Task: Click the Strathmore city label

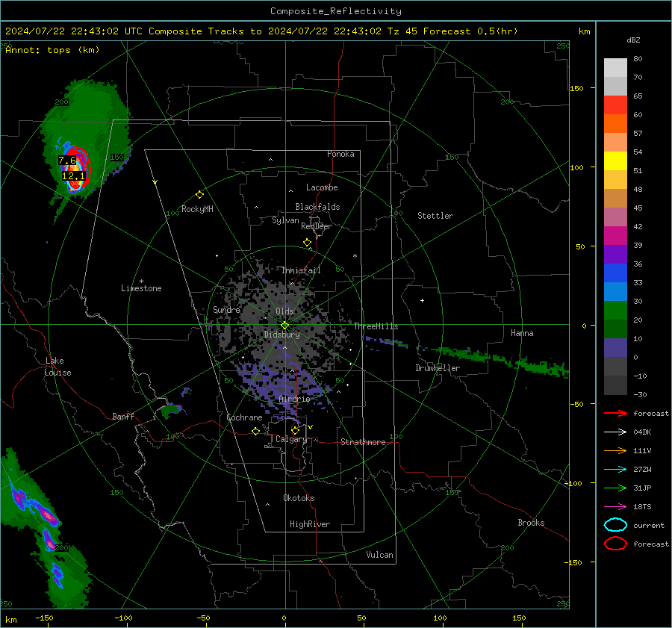Action: (x=363, y=442)
